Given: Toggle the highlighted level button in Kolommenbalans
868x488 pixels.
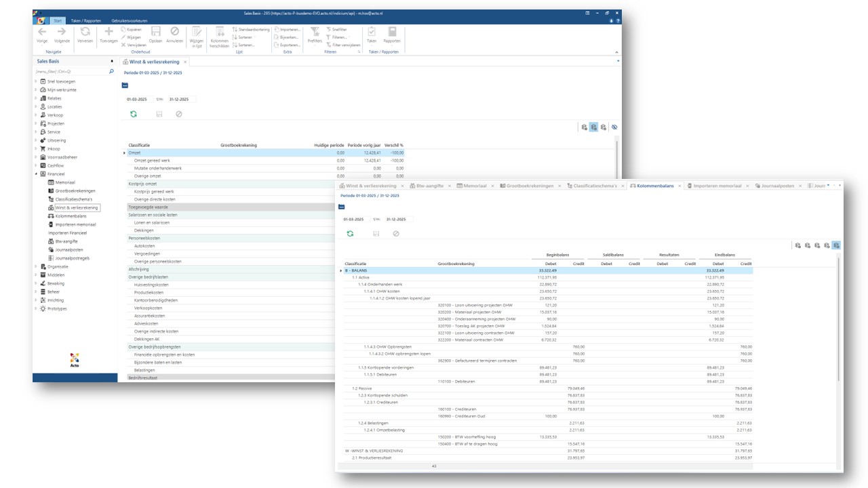Looking at the screenshot, I should tap(836, 245).
